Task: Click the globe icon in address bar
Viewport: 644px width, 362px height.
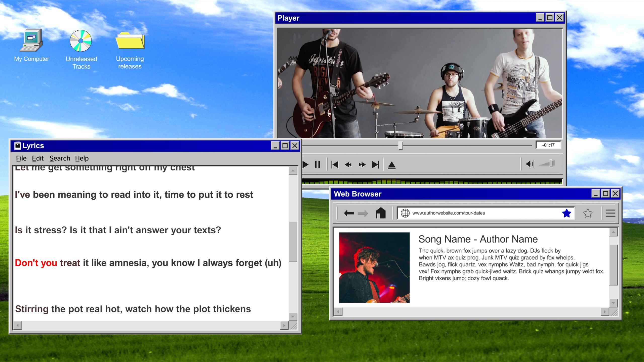Action: tap(405, 213)
